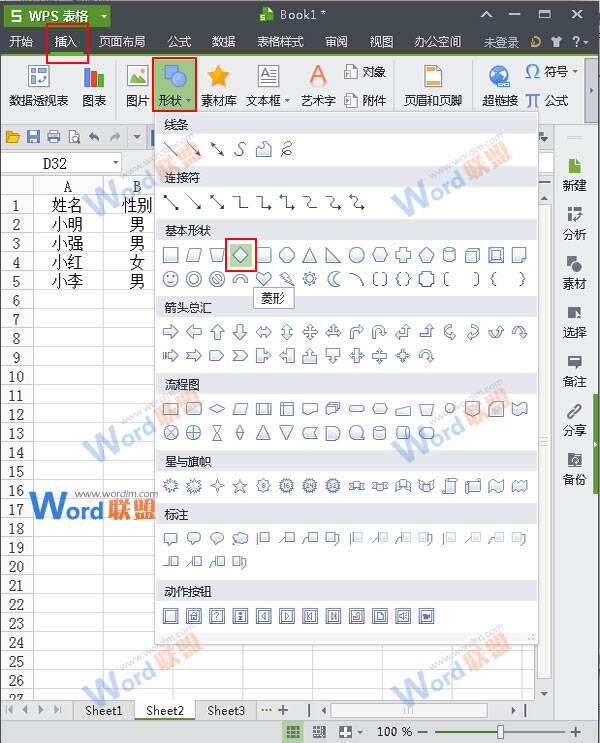The width and height of the screenshot is (600, 743).
Task: Click cell containing 小明
Action: tap(68, 224)
